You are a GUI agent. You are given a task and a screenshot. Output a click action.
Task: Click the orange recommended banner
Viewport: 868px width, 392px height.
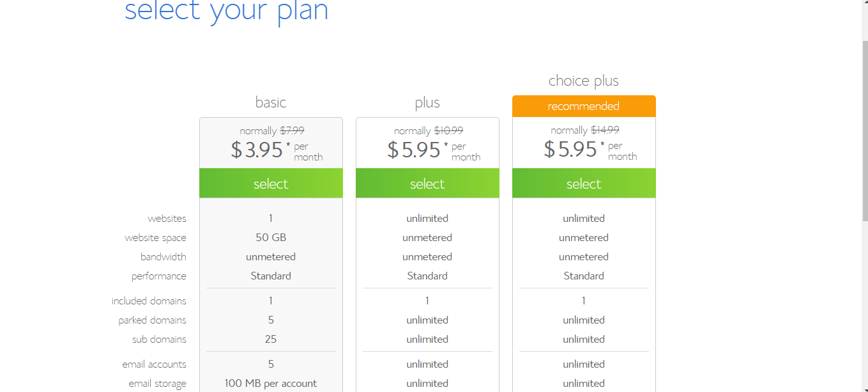(584, 106)
